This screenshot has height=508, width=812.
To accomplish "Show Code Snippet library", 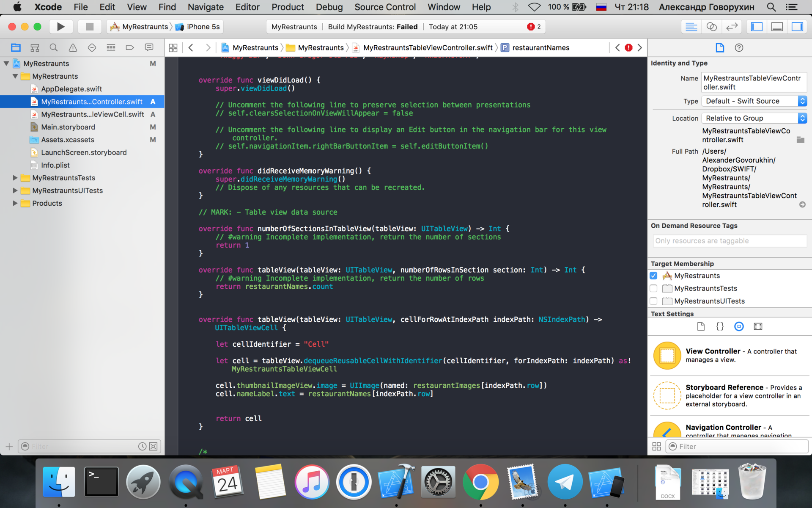I will pyautogui.click(x=720, y=326).
